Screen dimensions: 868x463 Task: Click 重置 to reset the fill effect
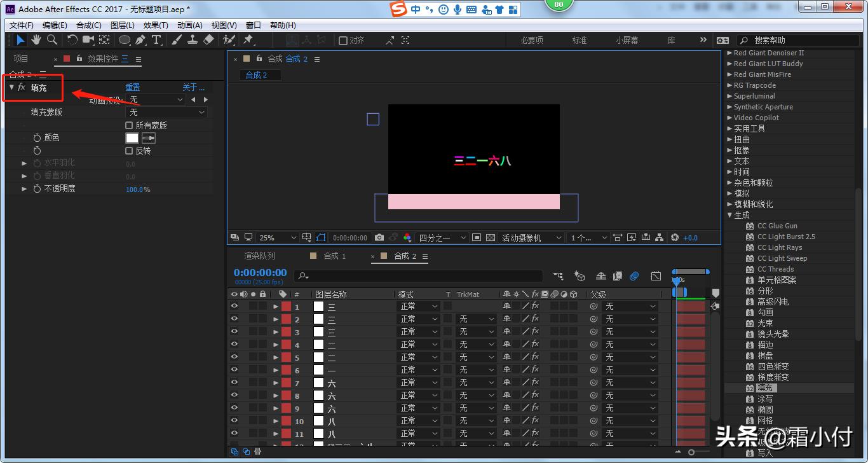click(132, 87)
